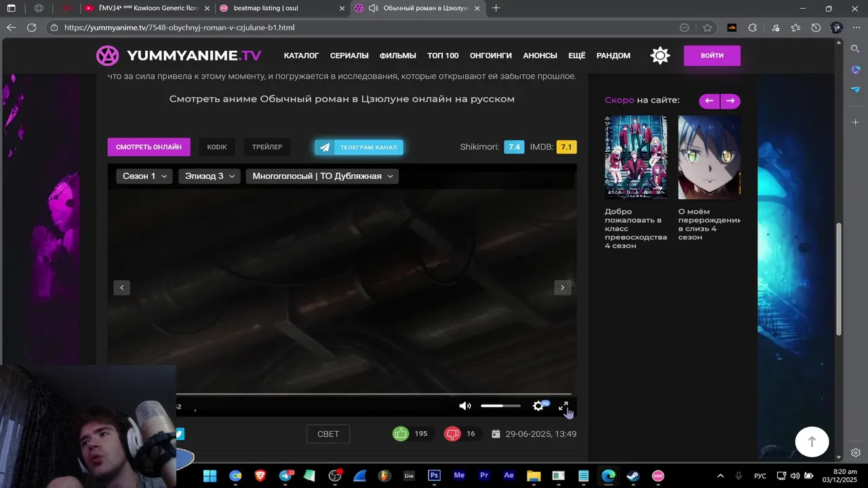Reload the page with refresh icon
The width and height of the screenshot is (868, 488).
pos(31,28)
